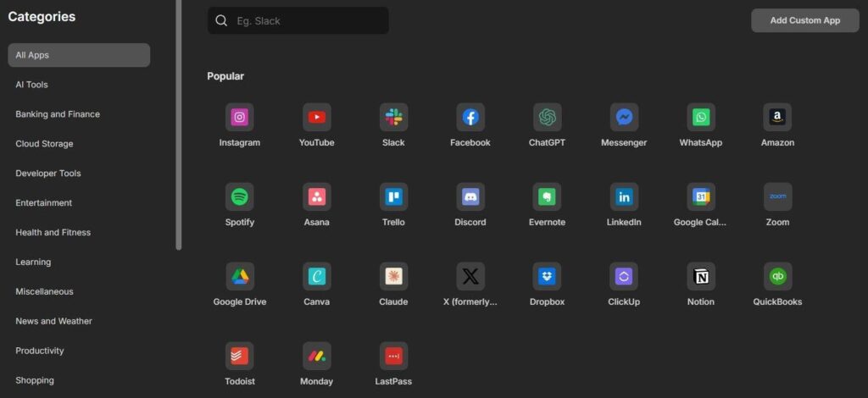
Task: Select the YouTube app icon
Action: (317, 117)
